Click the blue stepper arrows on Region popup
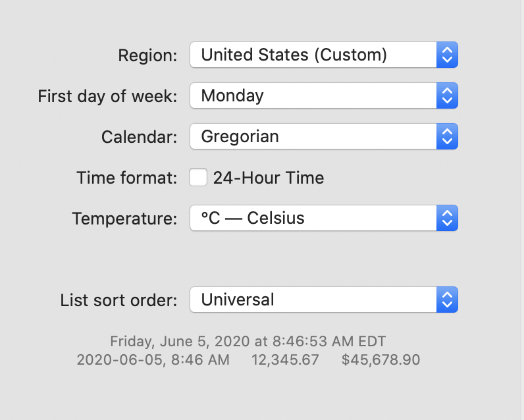Viewport: 524px width, 420px height. pos(447,55)
